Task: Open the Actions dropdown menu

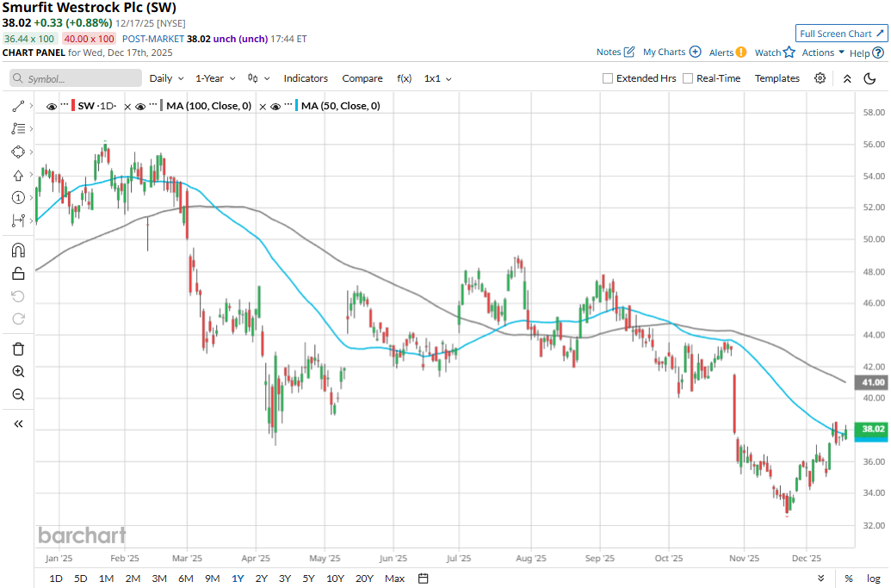Action: pyautogui.click(x=823, y=53)
